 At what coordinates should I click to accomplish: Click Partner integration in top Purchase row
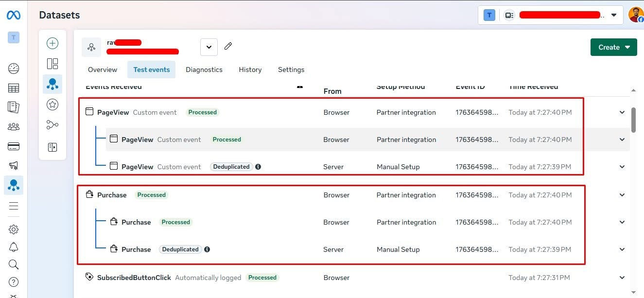pyautogui.click(x=406, y=195)
